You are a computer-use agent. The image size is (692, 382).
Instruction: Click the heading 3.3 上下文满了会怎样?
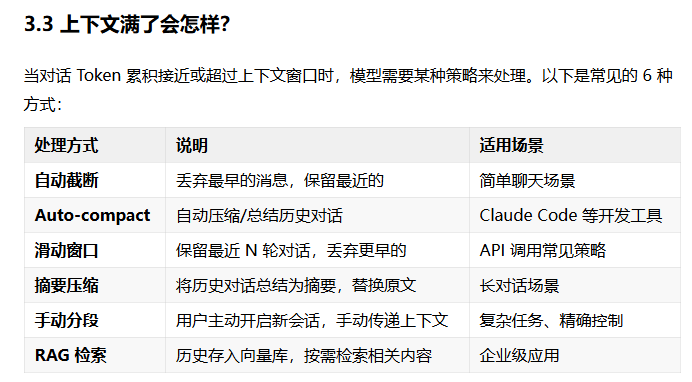(127, 24)
